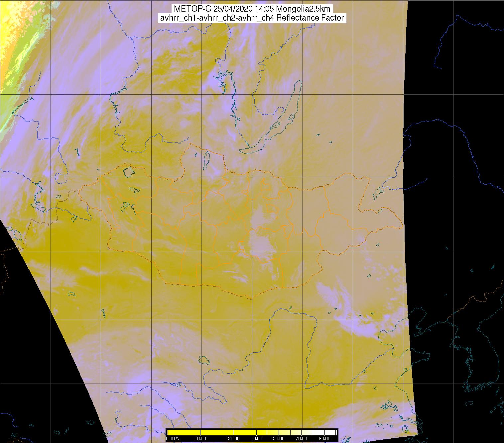Screen dimensions: 504x443
Task: Click the "70.00" label on the color scale
Action: (x=302, y=439)
